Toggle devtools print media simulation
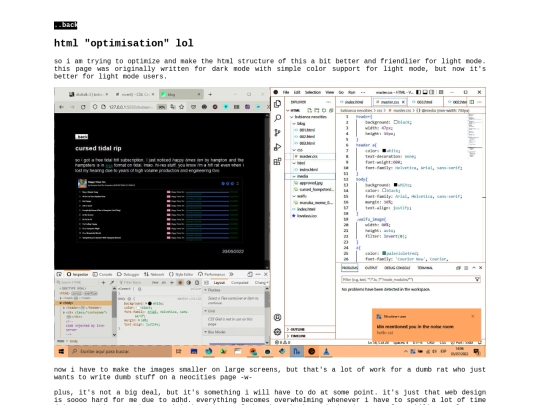540x405 pixels. [x=197, y=282]
